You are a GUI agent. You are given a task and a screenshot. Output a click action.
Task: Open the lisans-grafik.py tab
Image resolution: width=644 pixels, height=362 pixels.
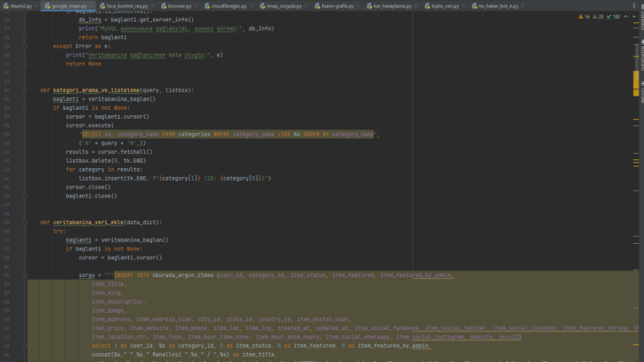point(337,6)
